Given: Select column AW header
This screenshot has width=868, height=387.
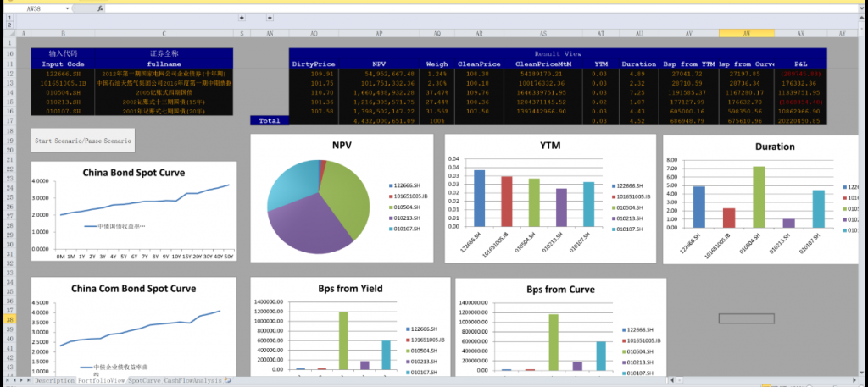Looking at the screenshot, I should click(x=746, y=34).
